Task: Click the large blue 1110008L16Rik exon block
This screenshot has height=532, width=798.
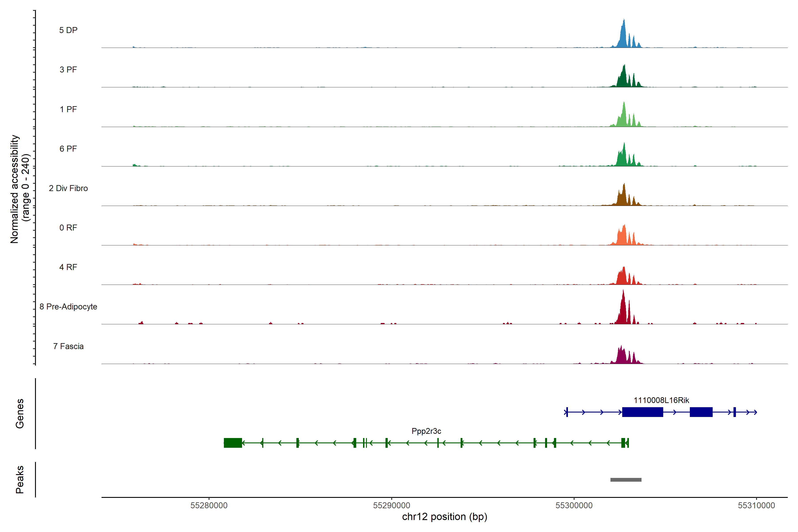Action: (642, 412)
